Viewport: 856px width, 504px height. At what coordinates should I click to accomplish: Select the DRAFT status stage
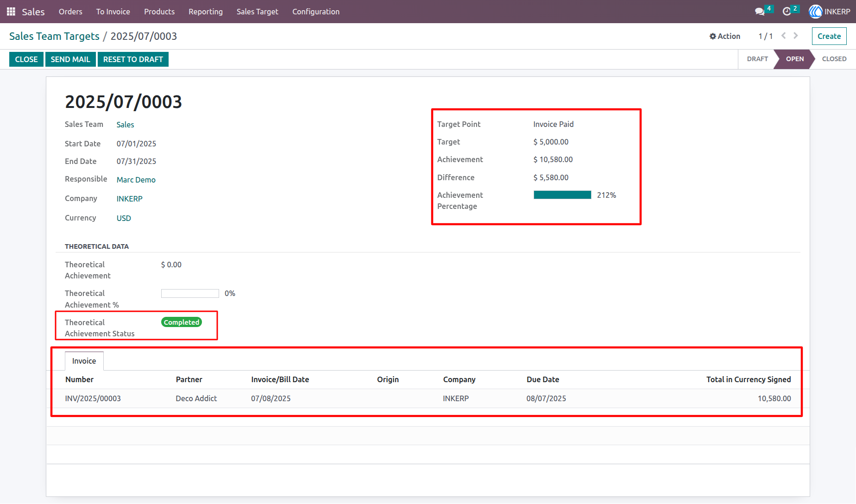coord(757,59)
